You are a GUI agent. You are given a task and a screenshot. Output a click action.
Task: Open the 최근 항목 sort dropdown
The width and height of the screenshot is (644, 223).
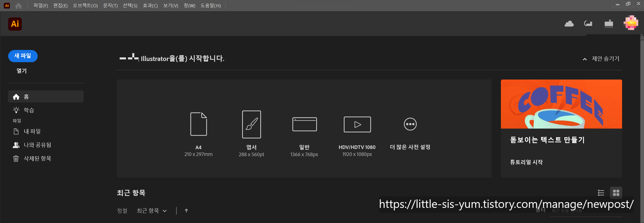pyautogui.click(x=152, y=211)
